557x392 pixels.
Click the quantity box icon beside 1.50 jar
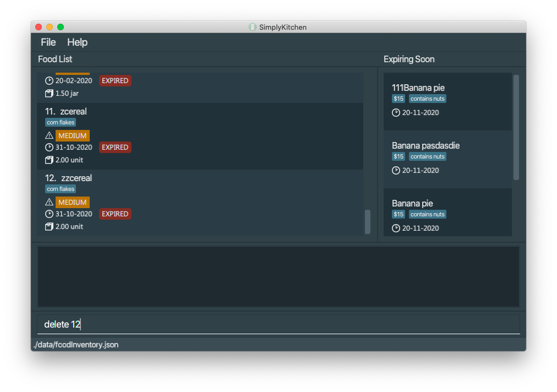[49, 94]
